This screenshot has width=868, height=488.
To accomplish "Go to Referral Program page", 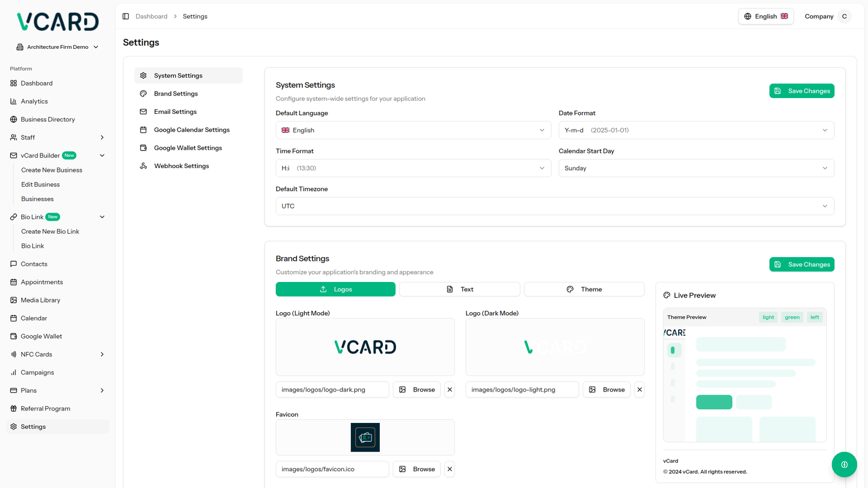I will pos(45,408).
